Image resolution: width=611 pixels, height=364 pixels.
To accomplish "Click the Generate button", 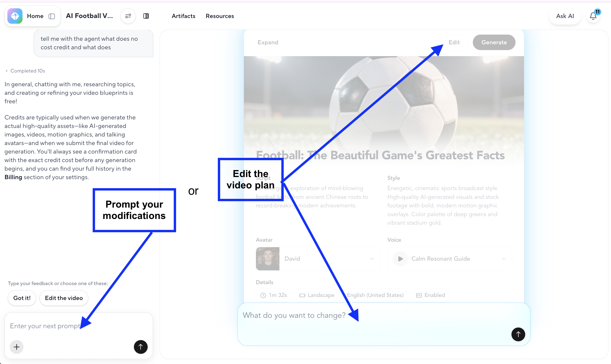I will point(494,42).
